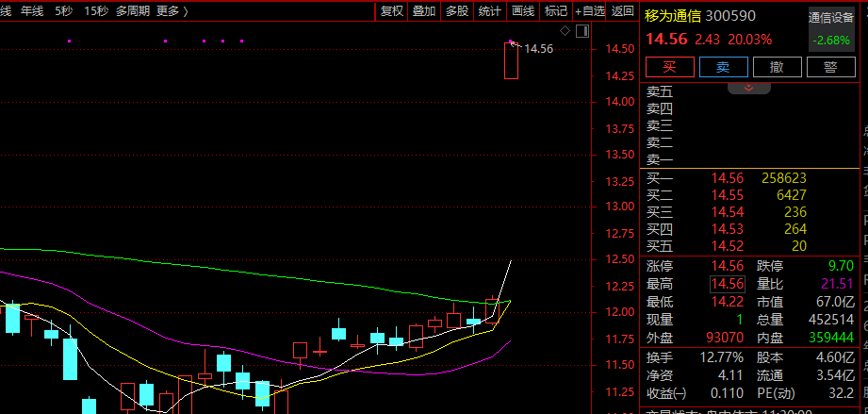Click the 标记 mark toolbar button
The image size is (868, 414).
click(556, 11)
